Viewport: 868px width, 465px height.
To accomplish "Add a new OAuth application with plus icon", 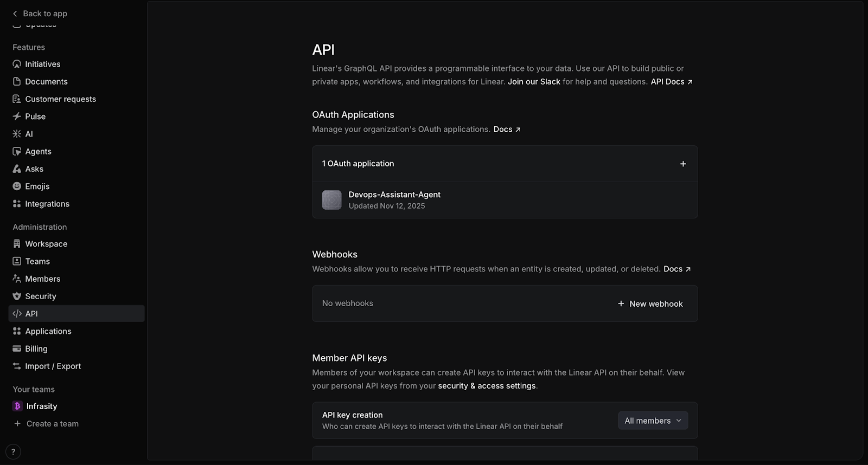I will [x=683, y=164].
